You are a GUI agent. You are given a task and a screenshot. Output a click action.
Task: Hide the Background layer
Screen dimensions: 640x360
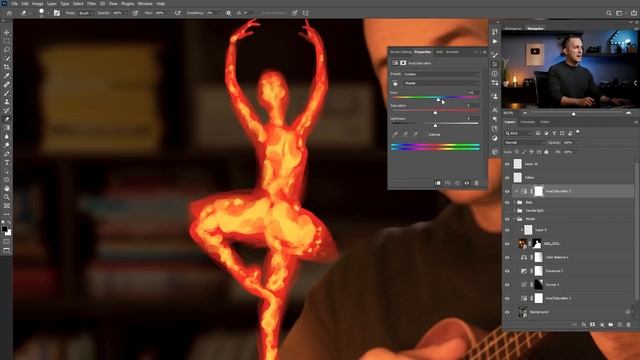(507, 312)
